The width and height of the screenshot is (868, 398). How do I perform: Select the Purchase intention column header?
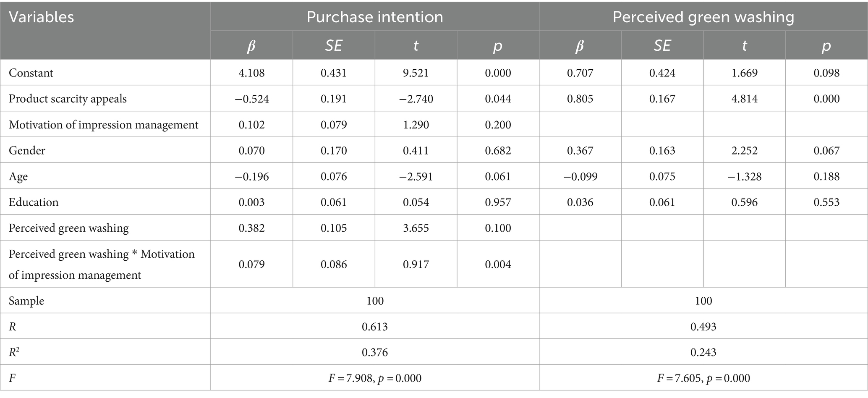pos(375,17)
